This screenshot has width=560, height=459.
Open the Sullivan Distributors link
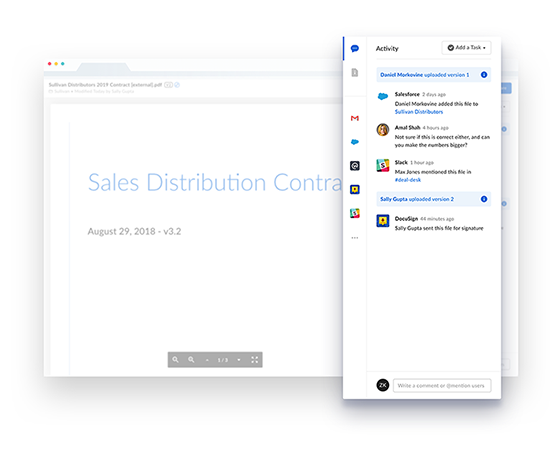pyautogui.click(x=419, y=112)
